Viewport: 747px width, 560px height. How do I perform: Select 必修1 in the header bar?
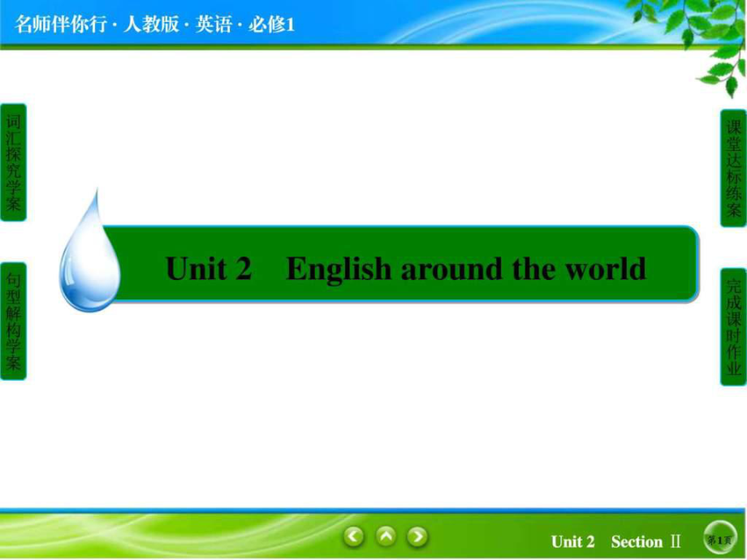point(271,24)
